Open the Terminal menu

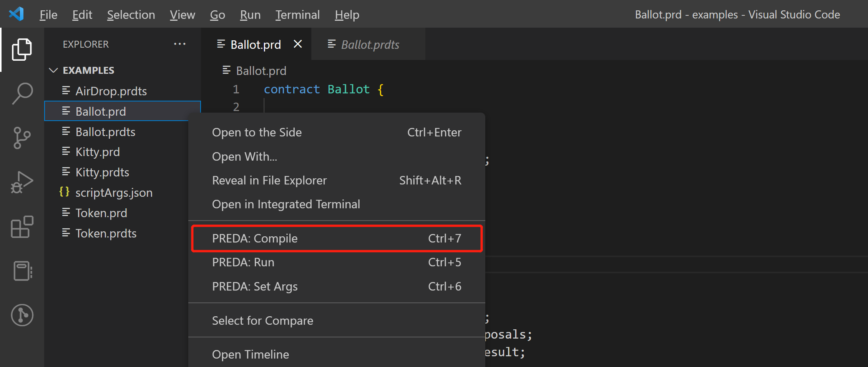pyautogui.click(x=297, y=15)
